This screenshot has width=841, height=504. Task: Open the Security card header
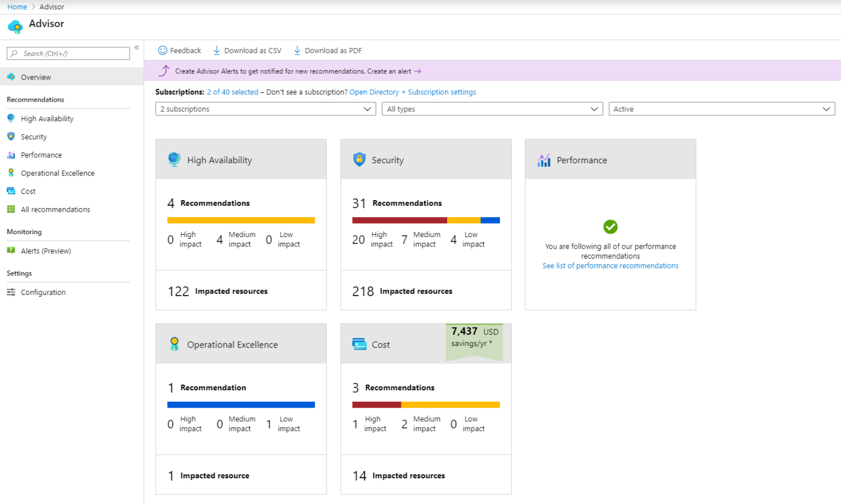click(x=426, y=160)
